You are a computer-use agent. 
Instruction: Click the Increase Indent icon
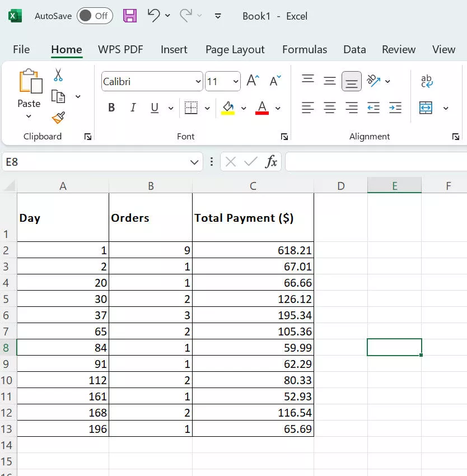coord(395,108)
